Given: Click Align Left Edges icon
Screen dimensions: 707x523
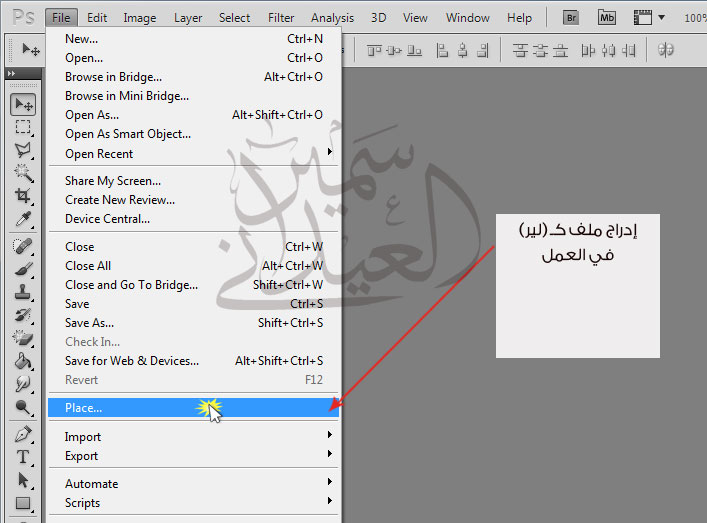Looking at the screenshot, I should (x=442, y=50).
